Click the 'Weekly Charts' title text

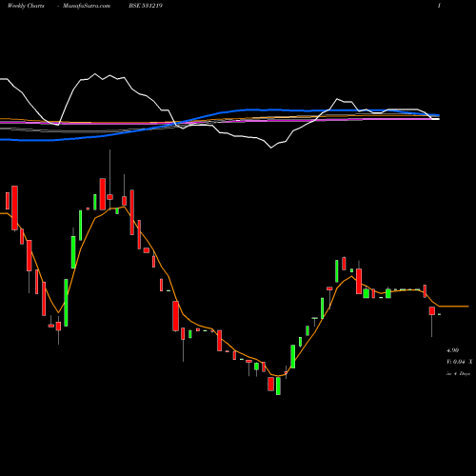point(26,6)
